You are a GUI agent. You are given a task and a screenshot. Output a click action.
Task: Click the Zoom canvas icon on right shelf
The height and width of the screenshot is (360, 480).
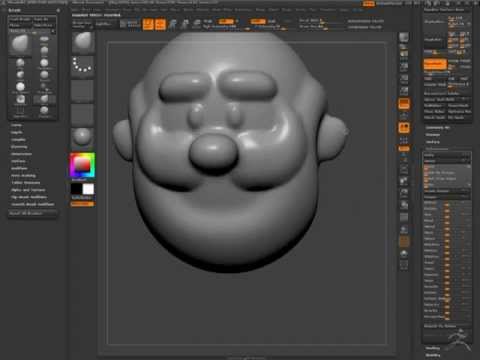pyautogui.click(x=404, y=66)
